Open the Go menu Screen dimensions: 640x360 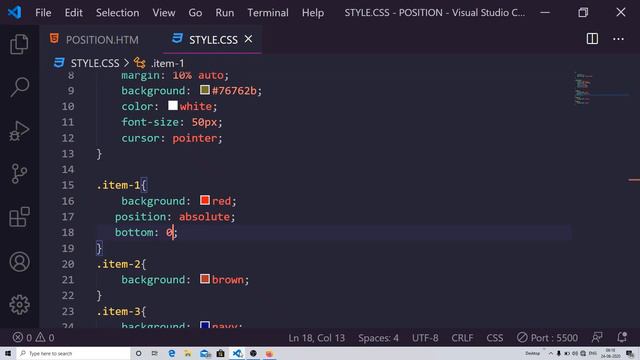pos(195,13)
